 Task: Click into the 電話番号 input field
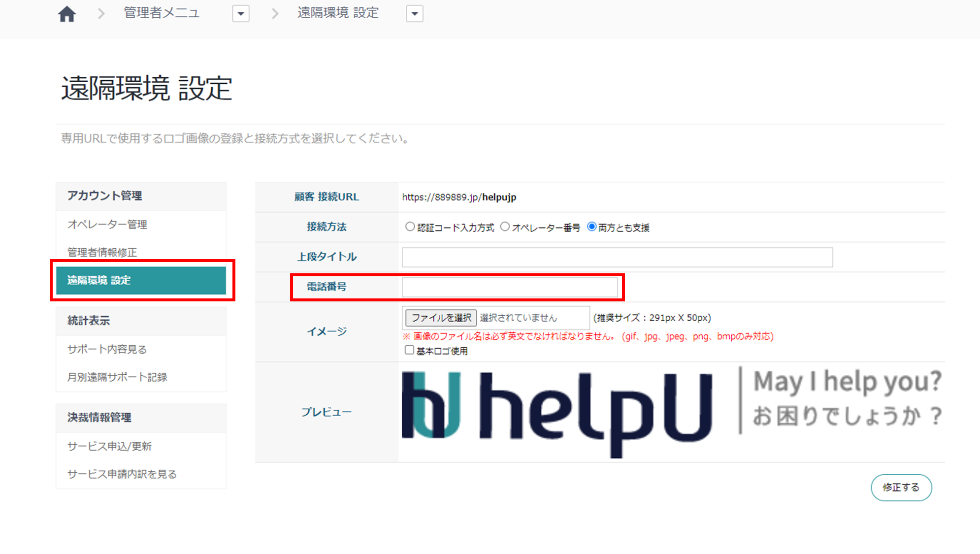tap(510, 287)
